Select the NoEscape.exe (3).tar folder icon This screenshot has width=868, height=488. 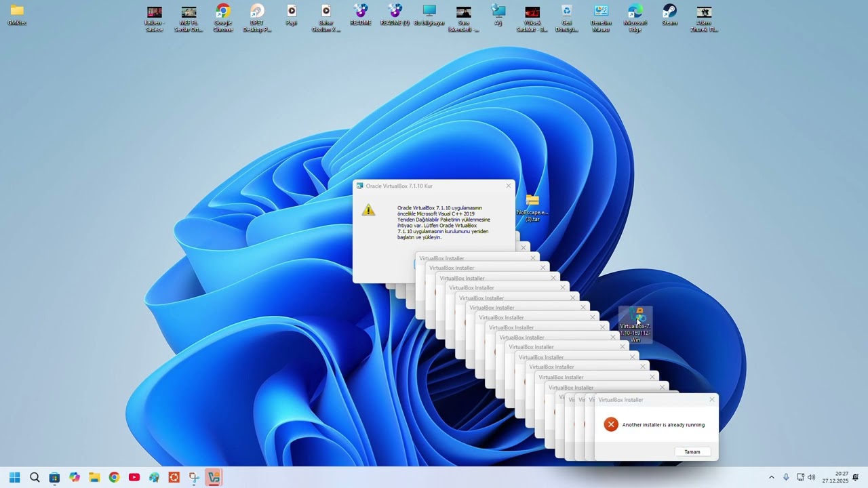532,208
